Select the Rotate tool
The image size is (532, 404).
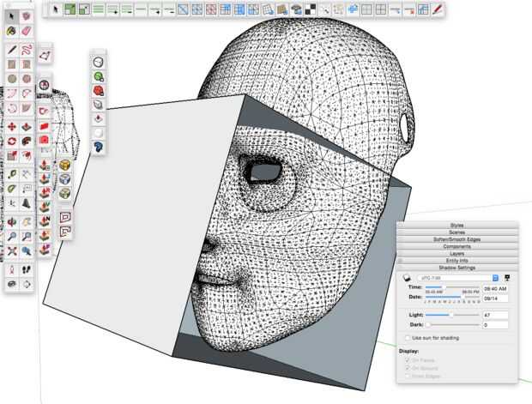tap(12, 142)
